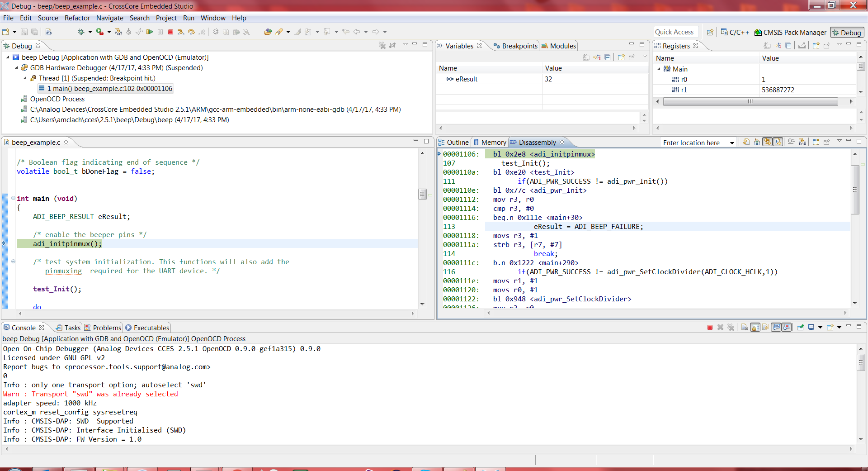868x471 pixels.
Task: Click the Console vertical scrollbar thumb
Action: [861, 362]
